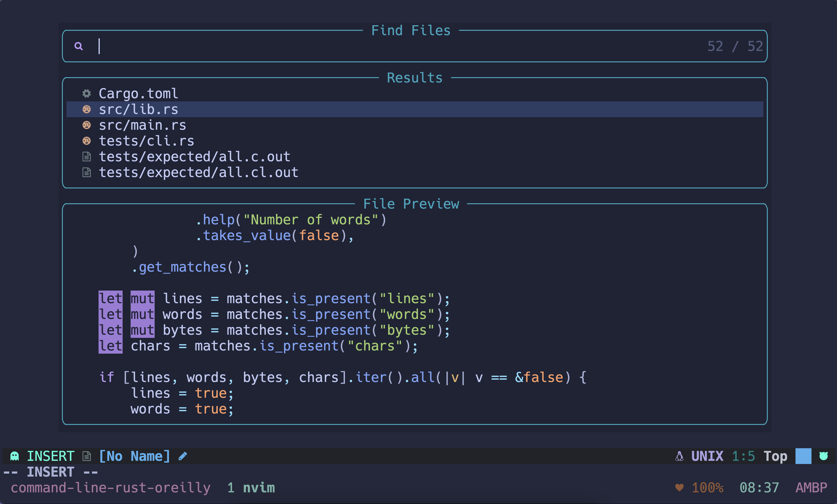This screenshot has width=837, height=504.
Task: Click the Rust icon next to src/lib.rs
Action: [x=87, y=109]
